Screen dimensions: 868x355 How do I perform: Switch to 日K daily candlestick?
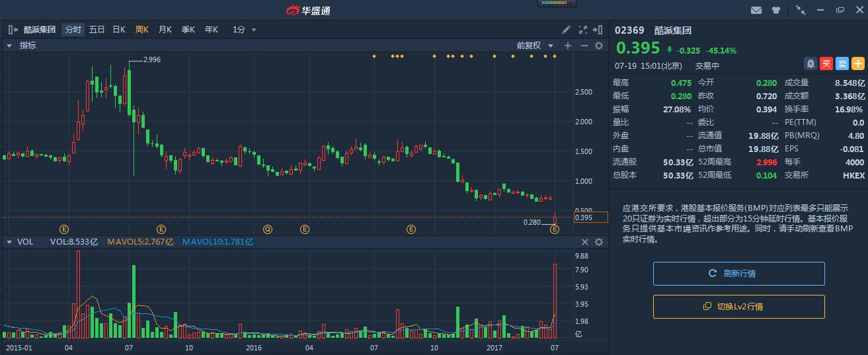coord(119,30)
